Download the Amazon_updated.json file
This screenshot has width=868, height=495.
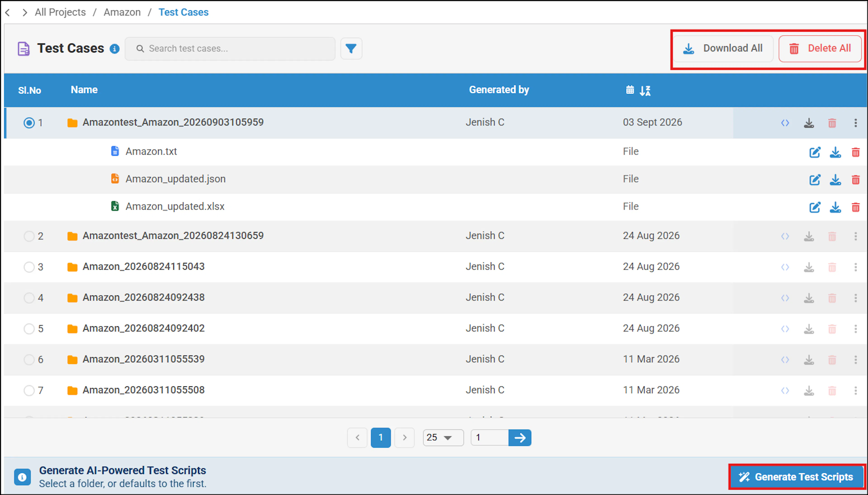835,180
